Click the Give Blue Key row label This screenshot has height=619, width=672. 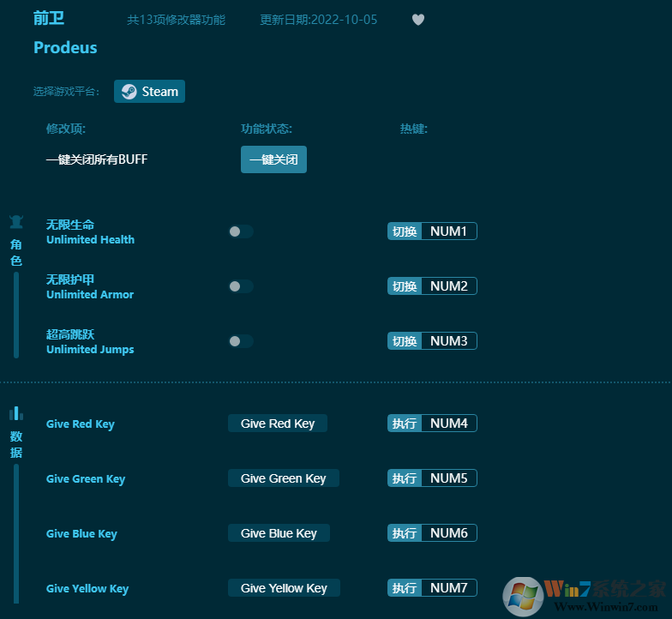coord(81,533)
